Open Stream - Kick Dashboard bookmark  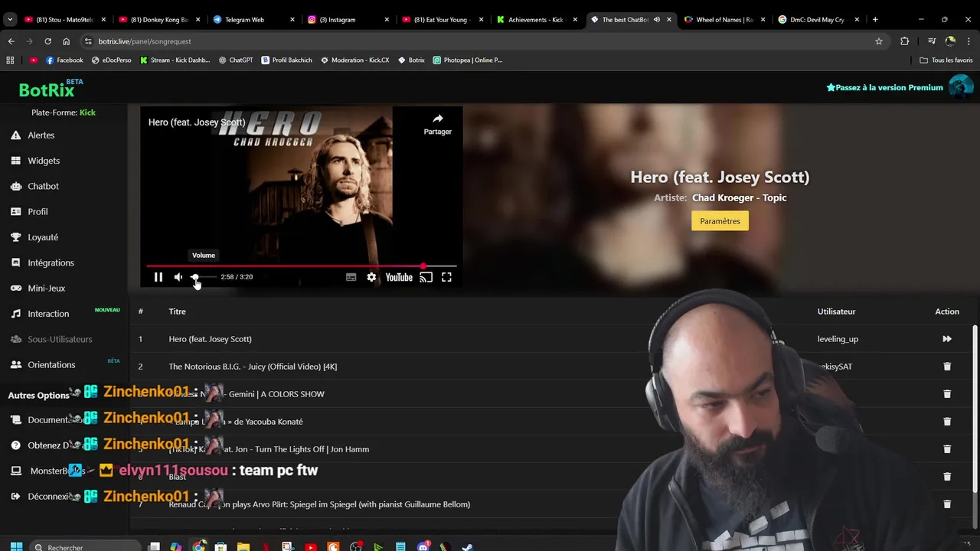tap(175, 60)
